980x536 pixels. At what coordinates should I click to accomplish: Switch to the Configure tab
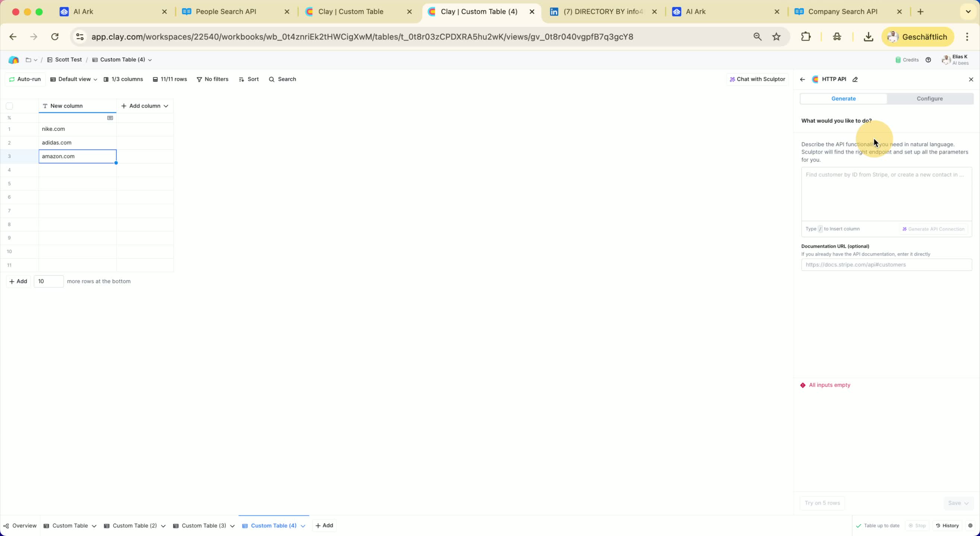click(x=929, y=99)
